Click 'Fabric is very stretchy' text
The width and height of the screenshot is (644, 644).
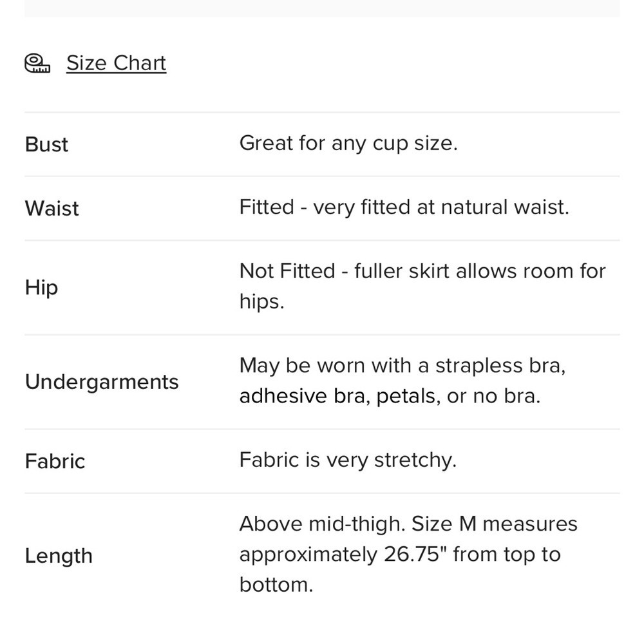(348, 460)
